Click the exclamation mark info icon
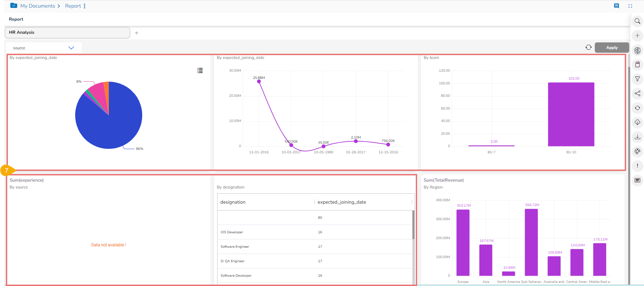 tap(637, 166)
